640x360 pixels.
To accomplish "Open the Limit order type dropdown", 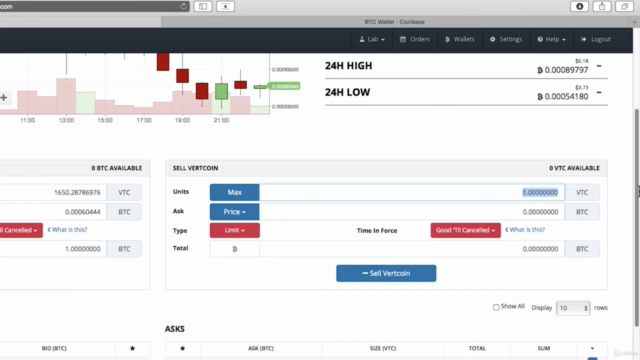I will click(x=234, y=230).
